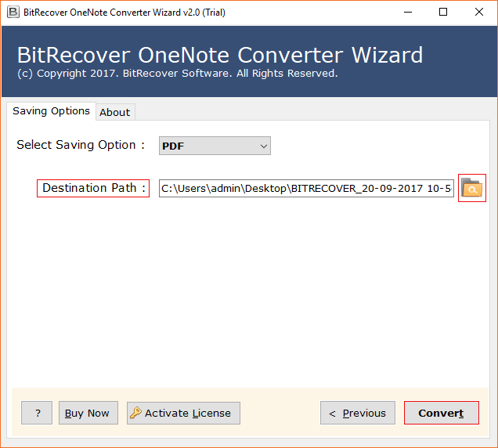Click the Activate License button

[183, 413]
